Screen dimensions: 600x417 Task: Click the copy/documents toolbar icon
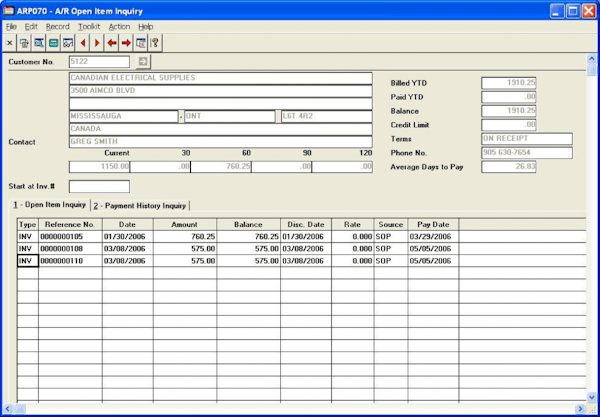click(24, 43)
